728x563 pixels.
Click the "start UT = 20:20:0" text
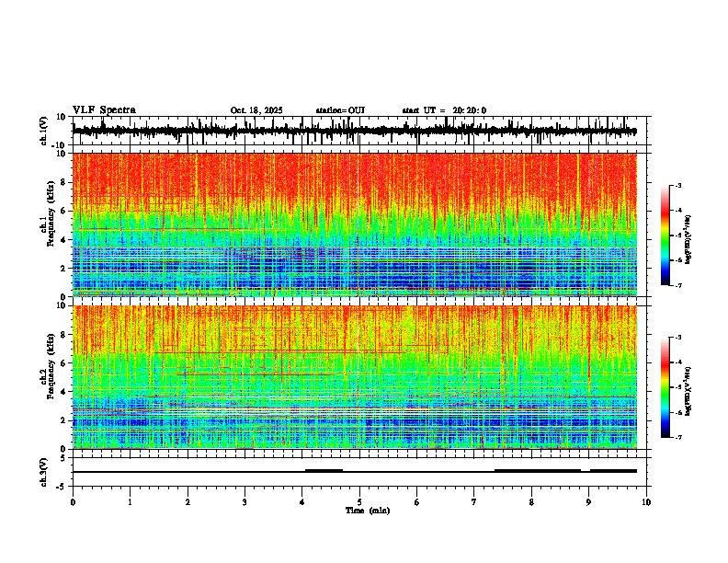click(x=444, y=110)
